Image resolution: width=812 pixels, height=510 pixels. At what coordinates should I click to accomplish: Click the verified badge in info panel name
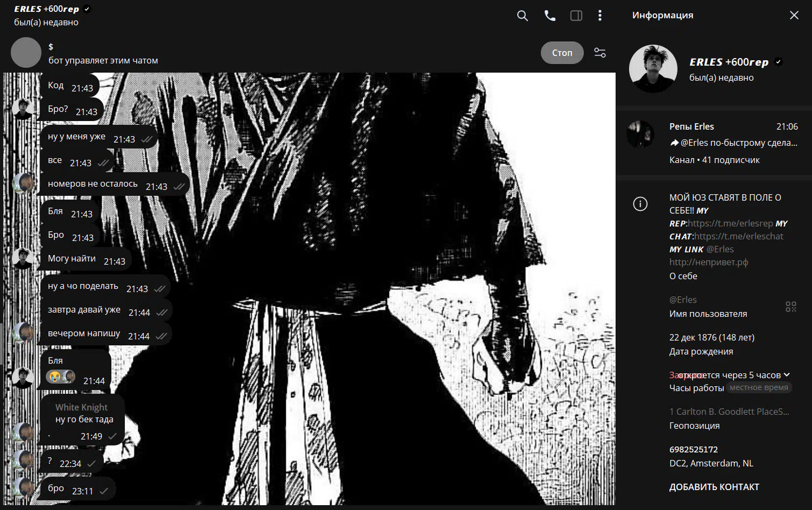778,62
